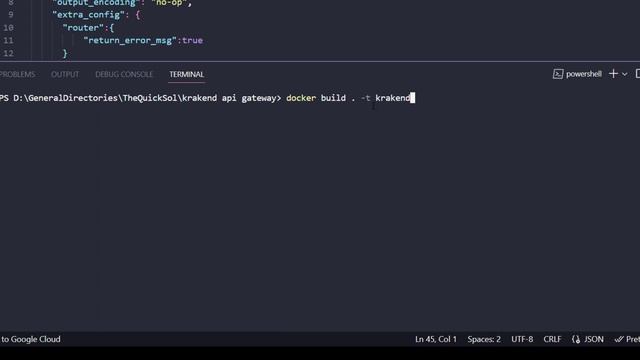
Task: Click the Google Cloud status bar item
Action: pos(30,339)
